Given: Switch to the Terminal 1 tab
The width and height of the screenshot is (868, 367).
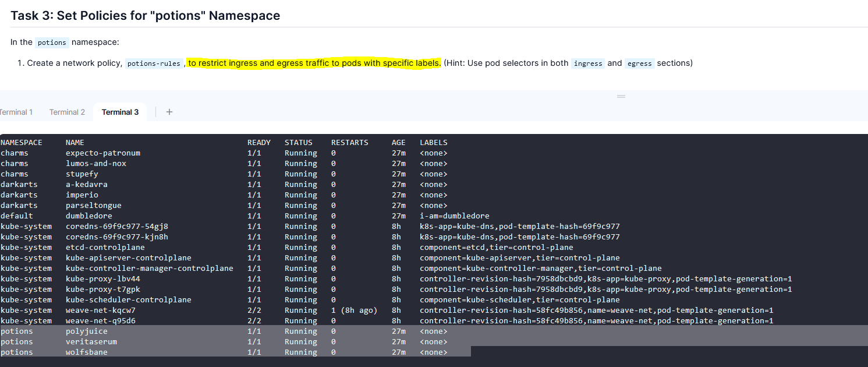Looking at the screenshot, I should coord(16,112).
